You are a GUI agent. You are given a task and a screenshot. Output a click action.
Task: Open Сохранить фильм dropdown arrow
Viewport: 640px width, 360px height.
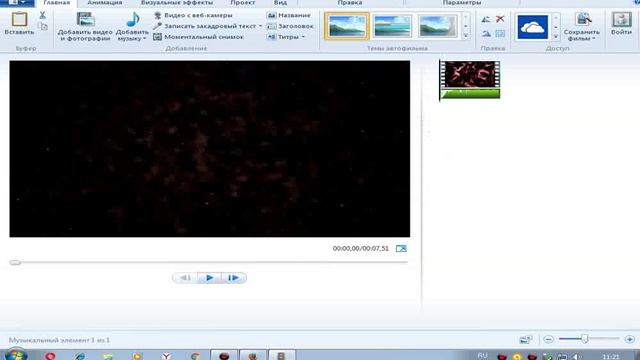coord(594,39)
